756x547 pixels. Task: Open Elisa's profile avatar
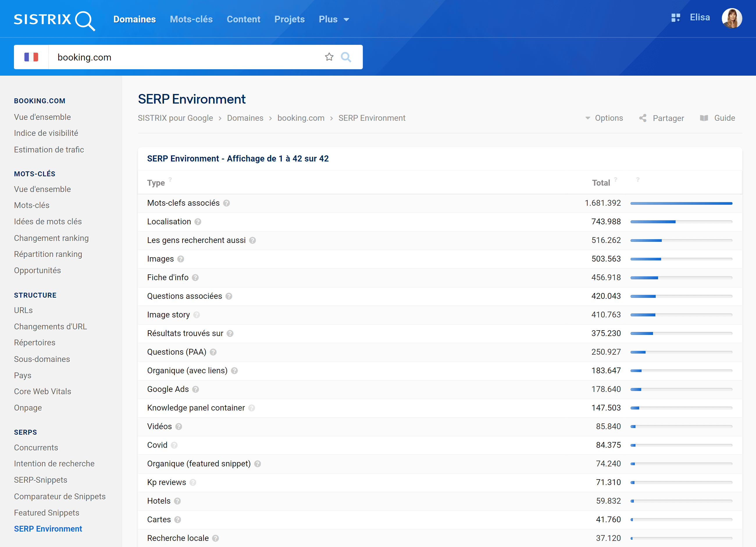pos(732,18)
